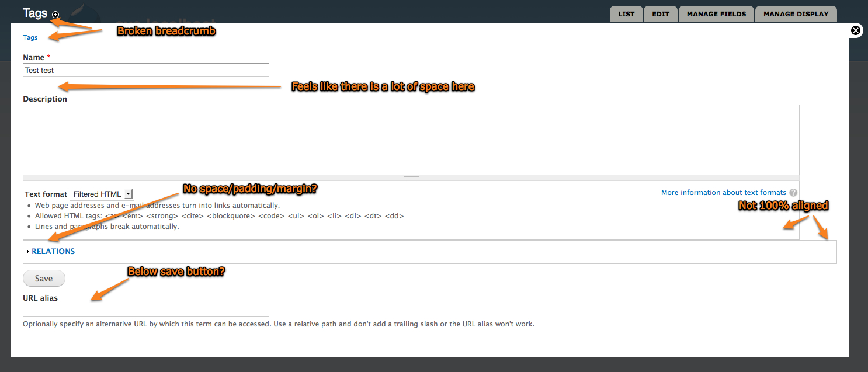Open the Manage Fields tab
The width and height of the screenshot is (868, 372).
tap(716, 14)
